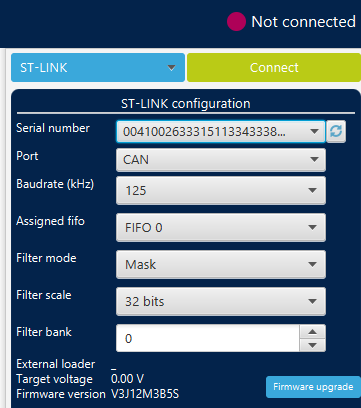Click into the Filter bank input field
Viewport: 361px width, 408px height.
coord(208,338)
